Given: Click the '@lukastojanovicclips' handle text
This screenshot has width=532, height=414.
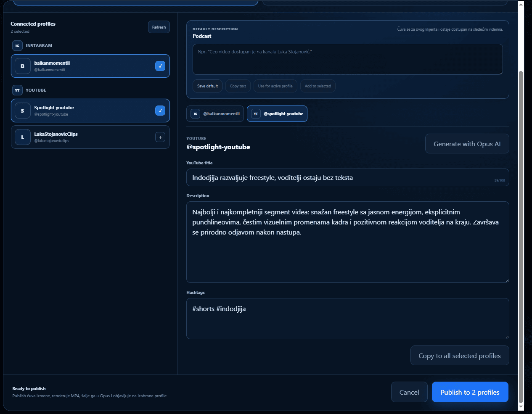Looking at the screenshot, I should 52,141.
